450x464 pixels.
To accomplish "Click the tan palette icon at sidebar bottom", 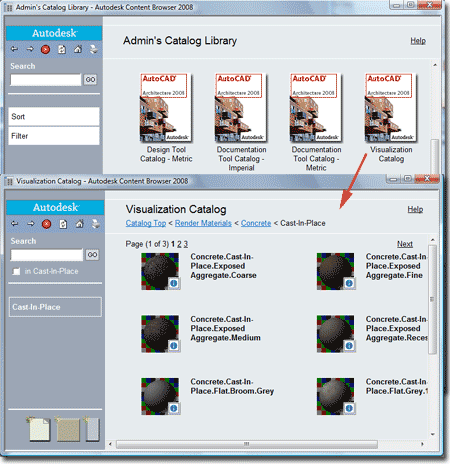I will 68,429.
